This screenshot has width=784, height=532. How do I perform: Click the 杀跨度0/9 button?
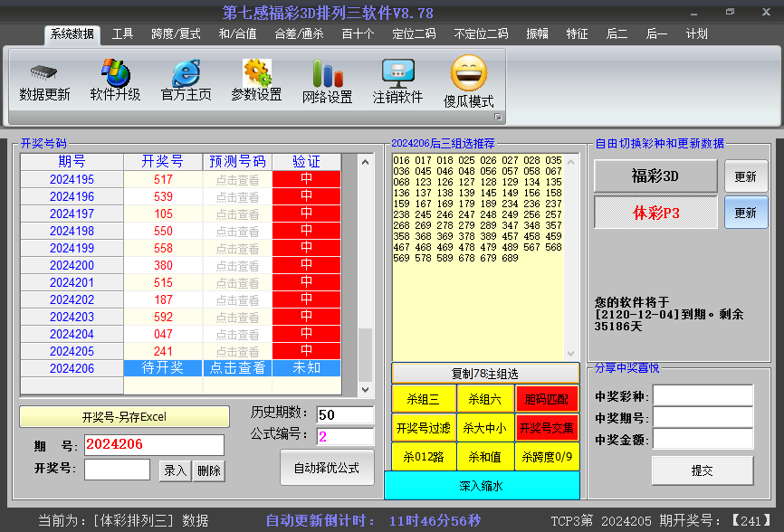point(547,457)
